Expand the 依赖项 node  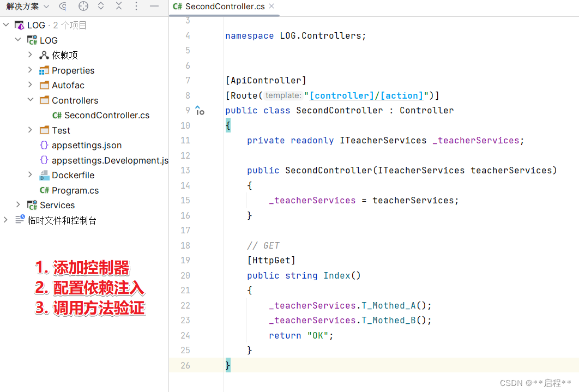coord(31,55)
